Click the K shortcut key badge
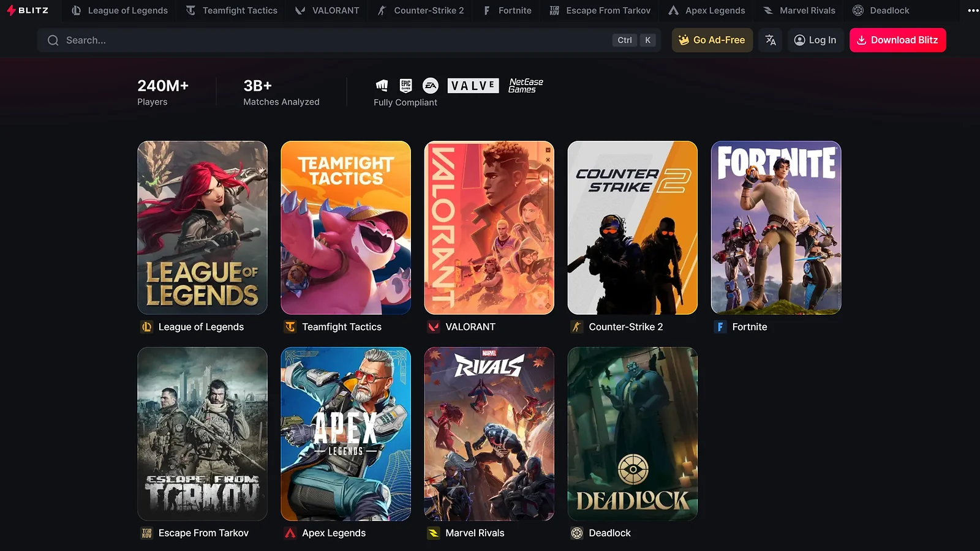The width and height of the screenshot is (980, 551). pos(648,40)
